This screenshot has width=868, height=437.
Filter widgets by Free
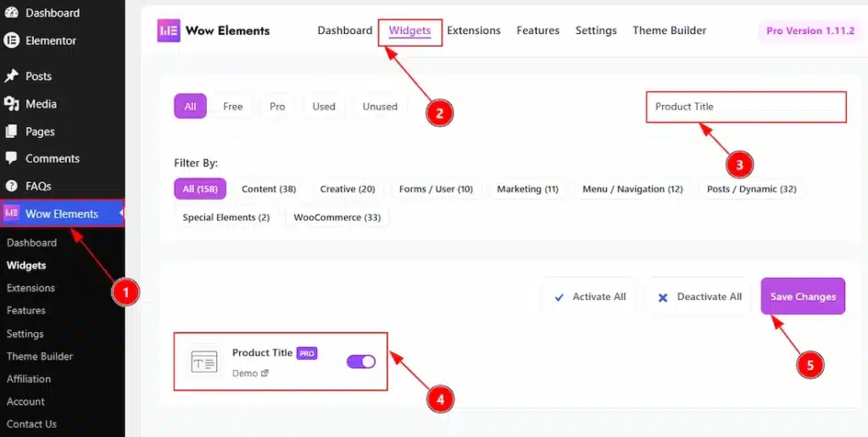(233, 106)
